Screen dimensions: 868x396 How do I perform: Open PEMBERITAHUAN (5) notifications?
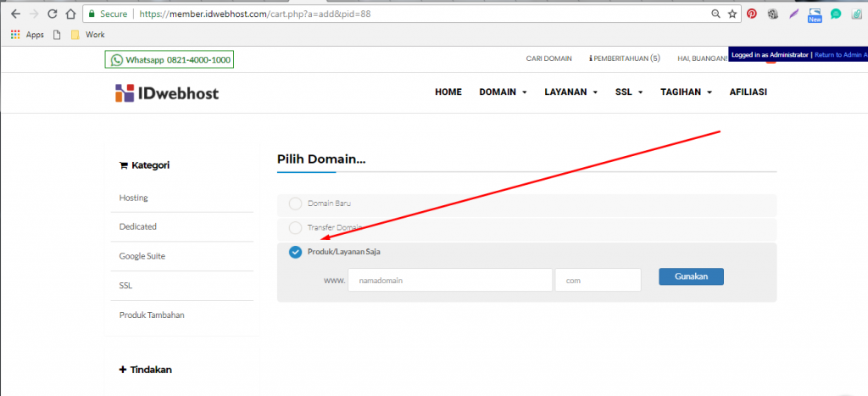(x=625, y=59)
